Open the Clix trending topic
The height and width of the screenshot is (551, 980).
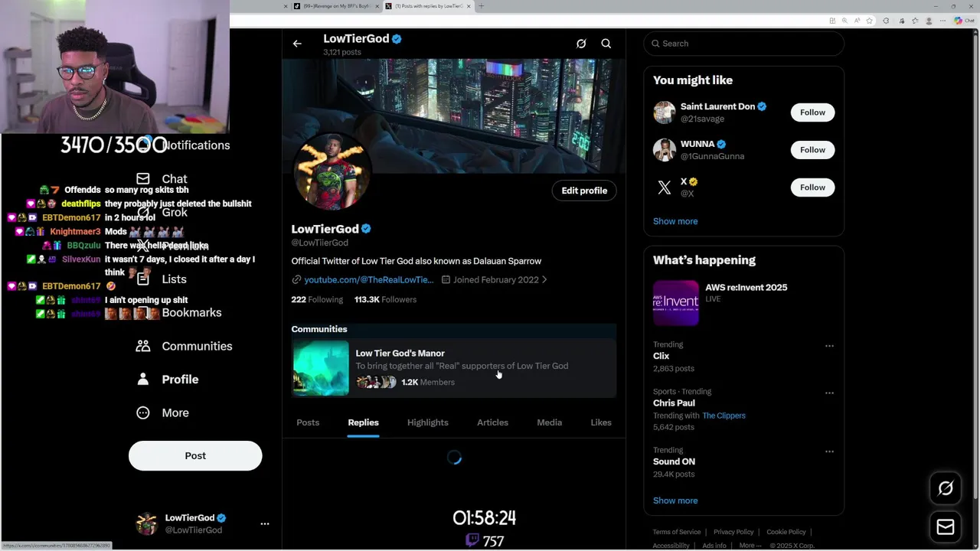pos(661,357)
